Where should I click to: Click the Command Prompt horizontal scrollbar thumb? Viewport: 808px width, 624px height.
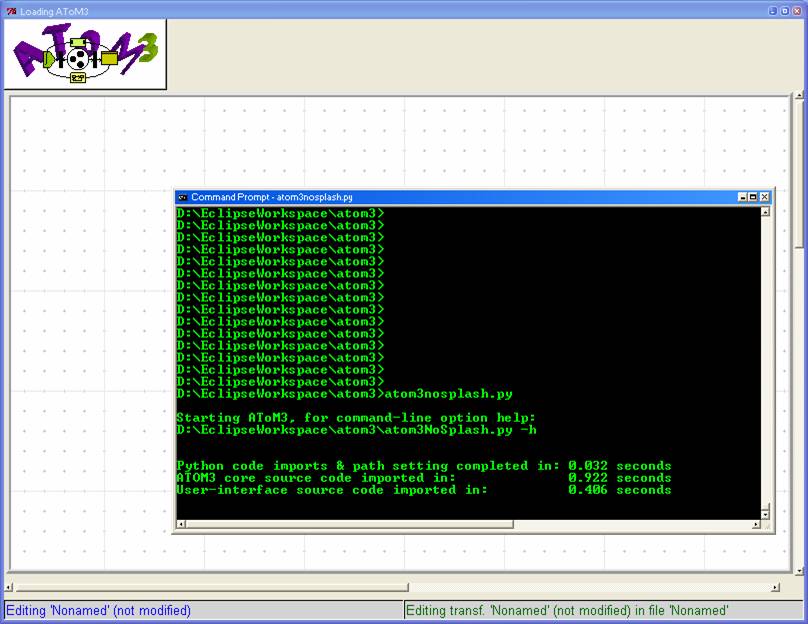(x=349, y=524)
